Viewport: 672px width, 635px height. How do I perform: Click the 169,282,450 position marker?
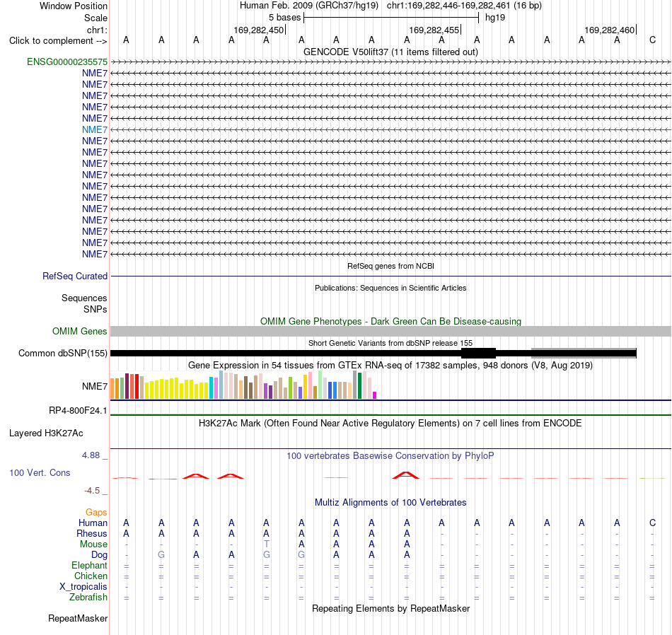point(259,30)
